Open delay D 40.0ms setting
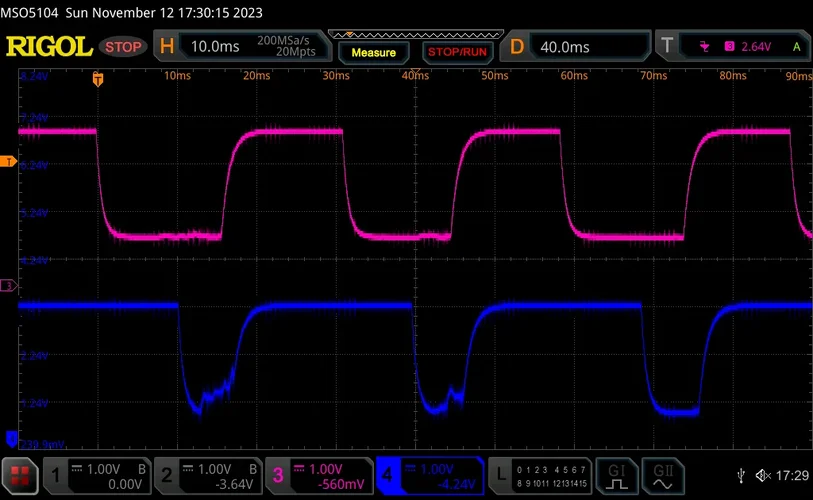Screen dimensions: 813x500 576,47
